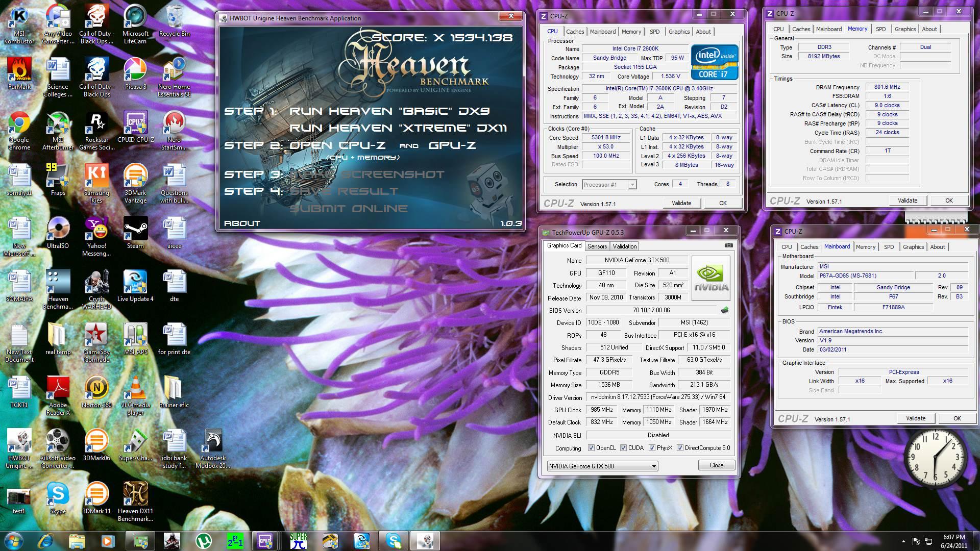This screenshot has height=551, width=980.
Task: Click the taskbar clock showing 6:07 PM
Action: click(954, 541)
